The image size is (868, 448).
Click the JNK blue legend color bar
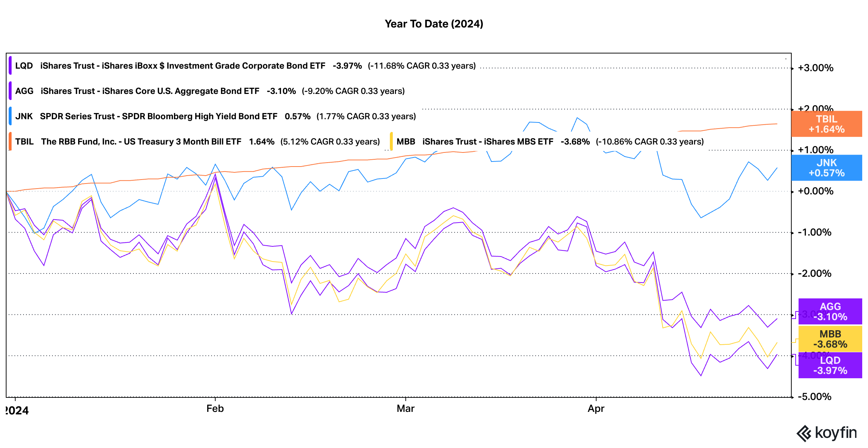pos(10,116)
